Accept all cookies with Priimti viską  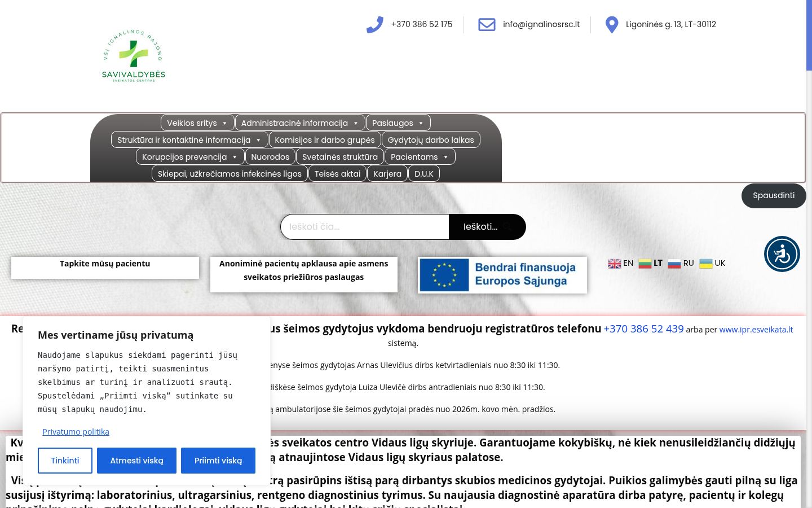[x=218, y=461]
